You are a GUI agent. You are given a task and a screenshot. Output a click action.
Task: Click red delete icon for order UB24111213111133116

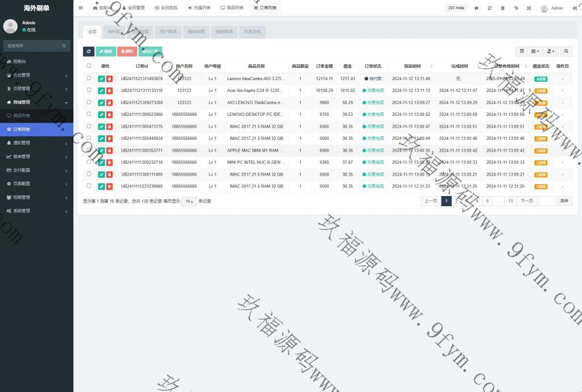coord(109,91)
